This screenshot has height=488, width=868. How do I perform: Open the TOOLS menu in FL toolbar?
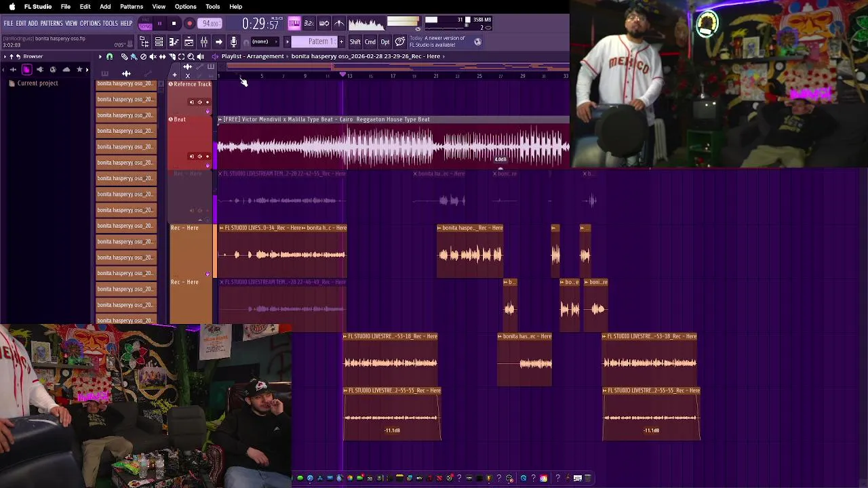(x=111, y=24)
